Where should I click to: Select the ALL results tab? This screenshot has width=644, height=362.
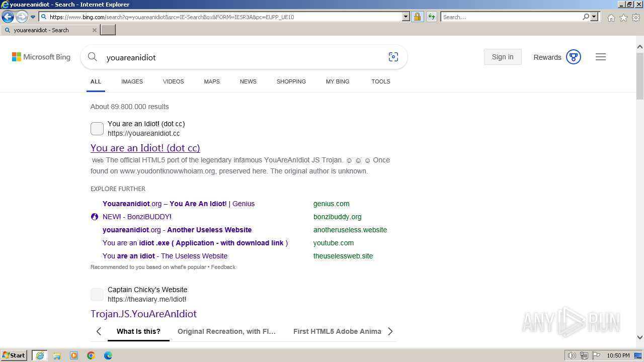[96, 81]
